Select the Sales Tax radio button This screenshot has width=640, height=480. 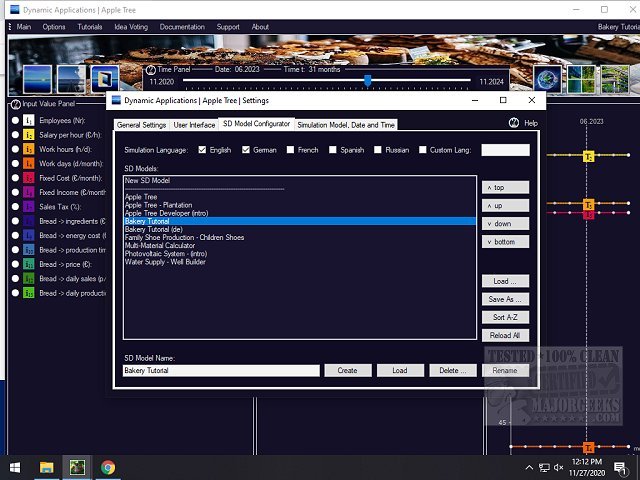pyautogui.click(x=16, y=207)
